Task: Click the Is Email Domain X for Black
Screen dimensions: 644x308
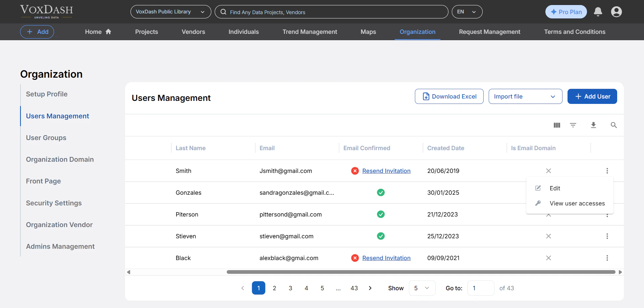Action: click(x=548, y=258)
